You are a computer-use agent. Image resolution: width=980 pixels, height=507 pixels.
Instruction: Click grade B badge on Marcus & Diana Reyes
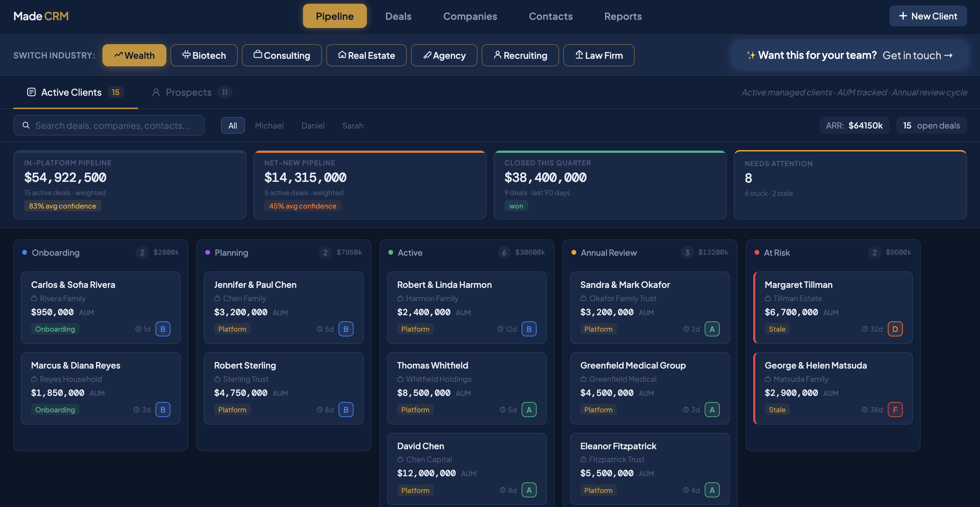[x=163, y=410]
